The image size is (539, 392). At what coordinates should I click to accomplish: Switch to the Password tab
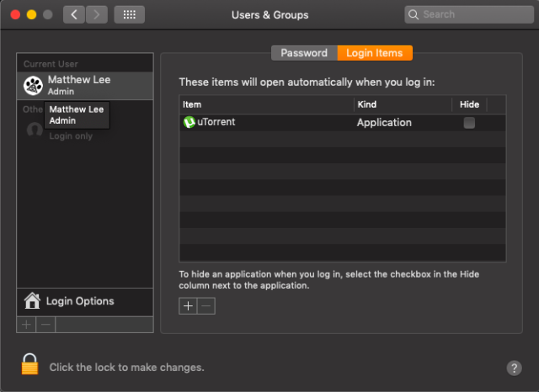304,53
